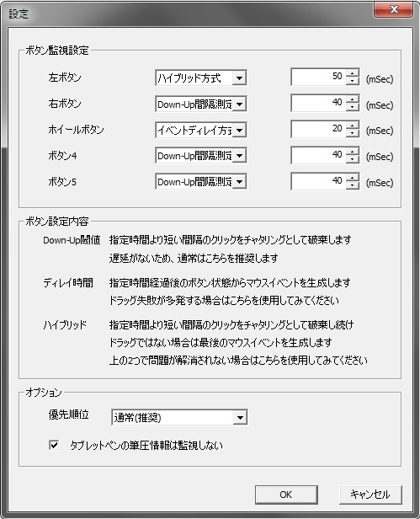Confirm settings with the OK button
This screenshot has width=420, height=519.
click(x=286, y=495)
